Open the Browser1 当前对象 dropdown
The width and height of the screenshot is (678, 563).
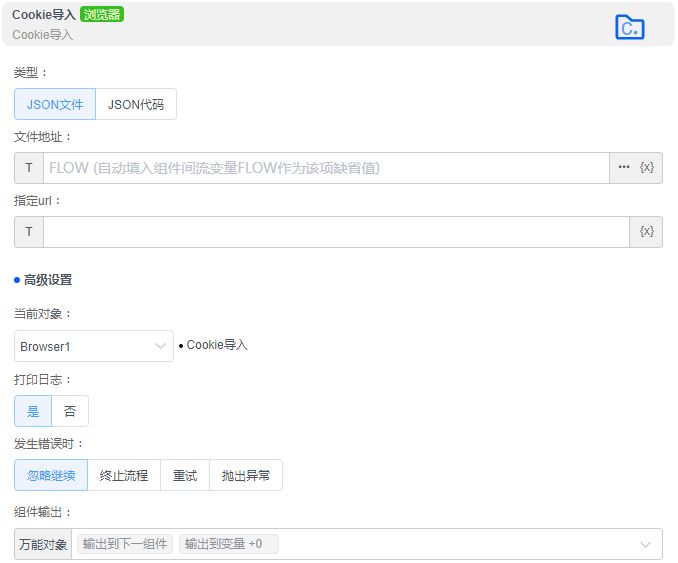94,346
